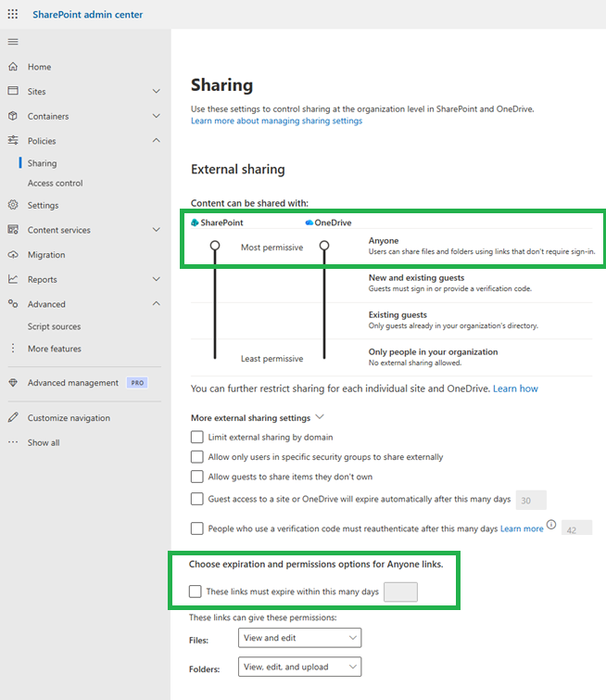This screenshot has width=606, height=700.
Task: Click the Learn how link
Action: tap(515, 388)
